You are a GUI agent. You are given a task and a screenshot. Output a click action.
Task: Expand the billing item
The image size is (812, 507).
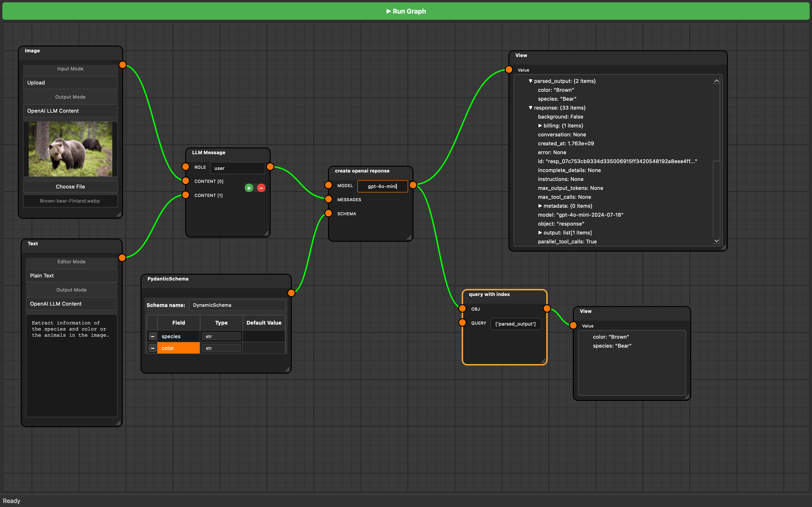540,126
